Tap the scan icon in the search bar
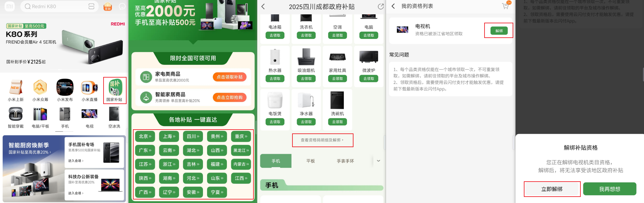 pos(91,6)
